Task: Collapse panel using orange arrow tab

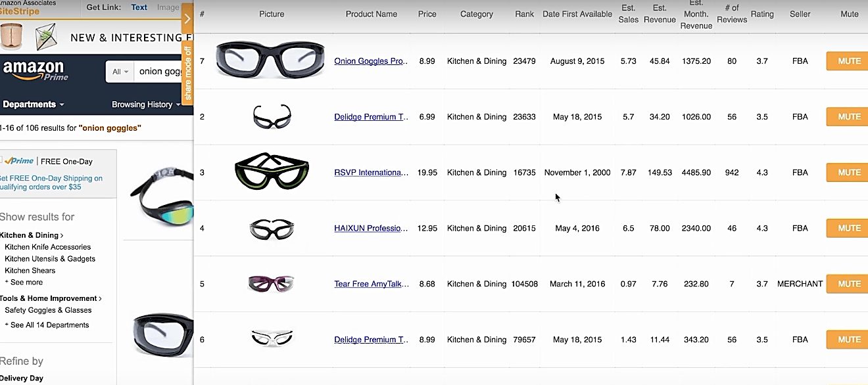Action: (187, 19)
